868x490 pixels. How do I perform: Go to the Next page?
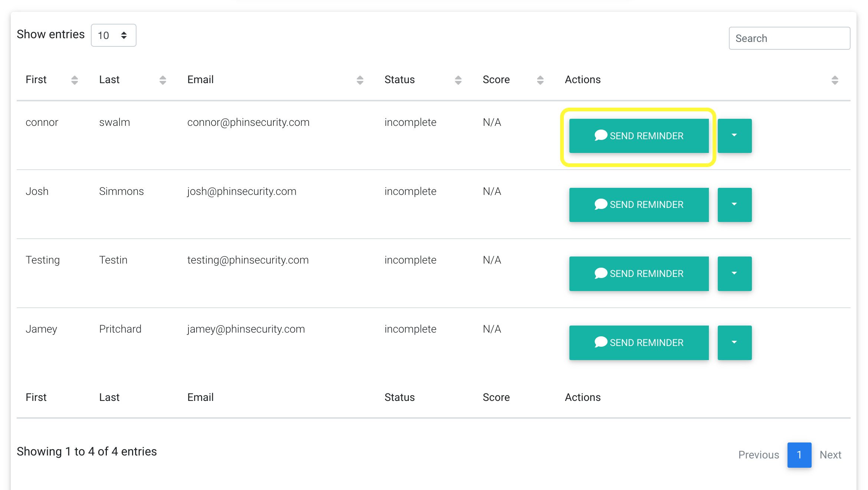pos(831,455)
